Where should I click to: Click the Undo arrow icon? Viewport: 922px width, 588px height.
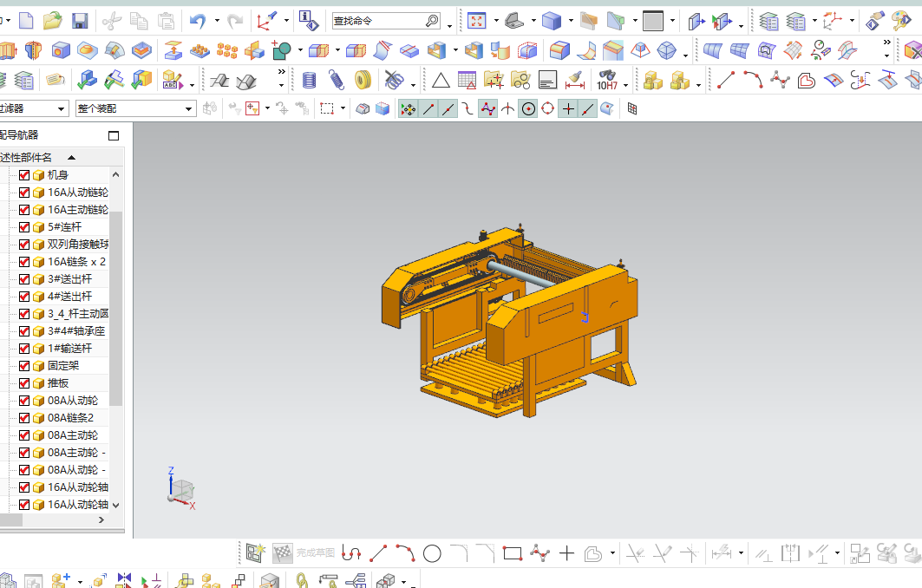tap(198, 21)
